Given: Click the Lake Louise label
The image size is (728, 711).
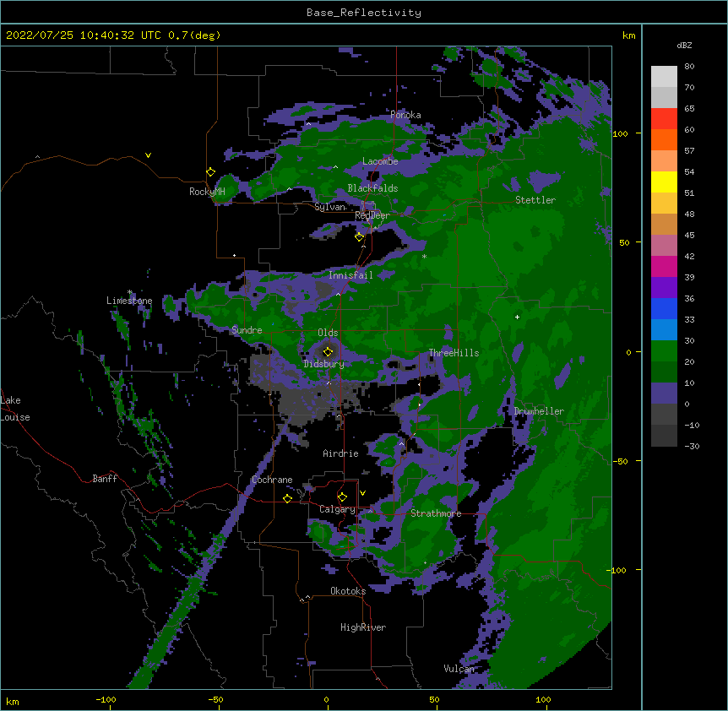Looking at the screenshot, I should pyautogui.click(x=15, y=409).
